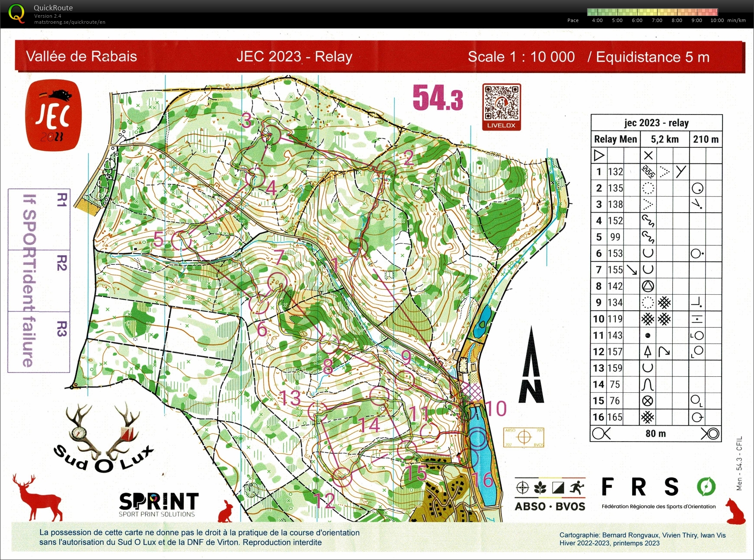Click the red JEC 2023 boar logo
754x560 pixels.
pyautogui.click(x=54, y=116)
